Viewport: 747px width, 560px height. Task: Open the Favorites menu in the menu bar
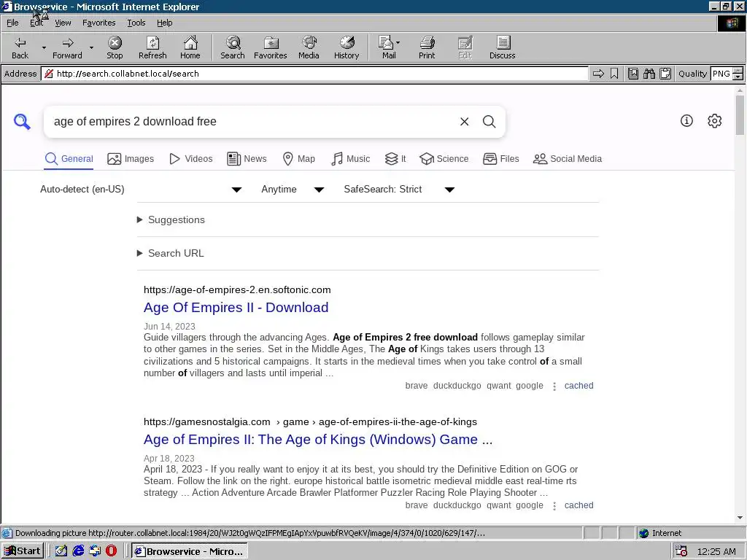(x=98, y=23)
